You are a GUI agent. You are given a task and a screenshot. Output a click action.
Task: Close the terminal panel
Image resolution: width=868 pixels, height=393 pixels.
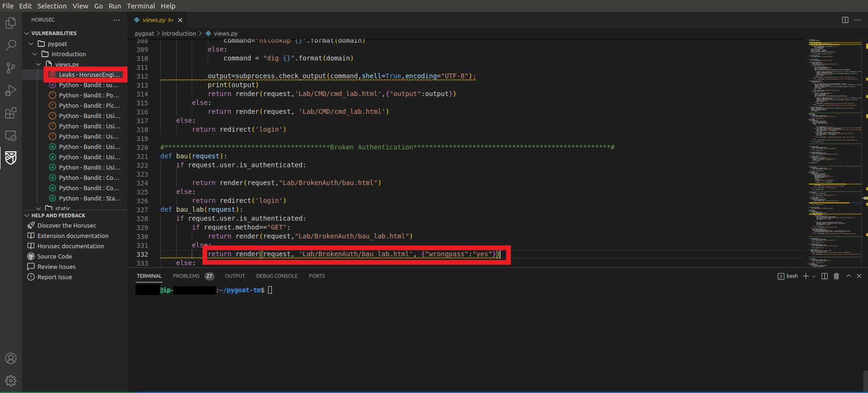tap(859, 276)
